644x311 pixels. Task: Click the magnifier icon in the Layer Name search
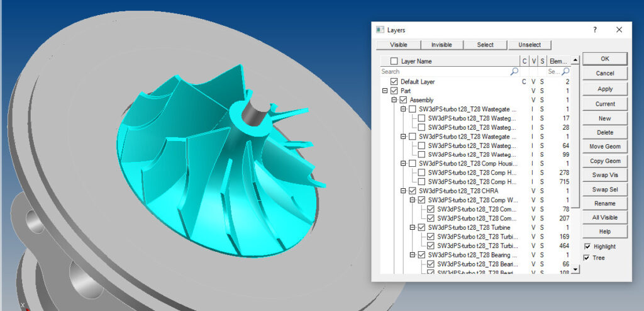click(x=514, y=72)
